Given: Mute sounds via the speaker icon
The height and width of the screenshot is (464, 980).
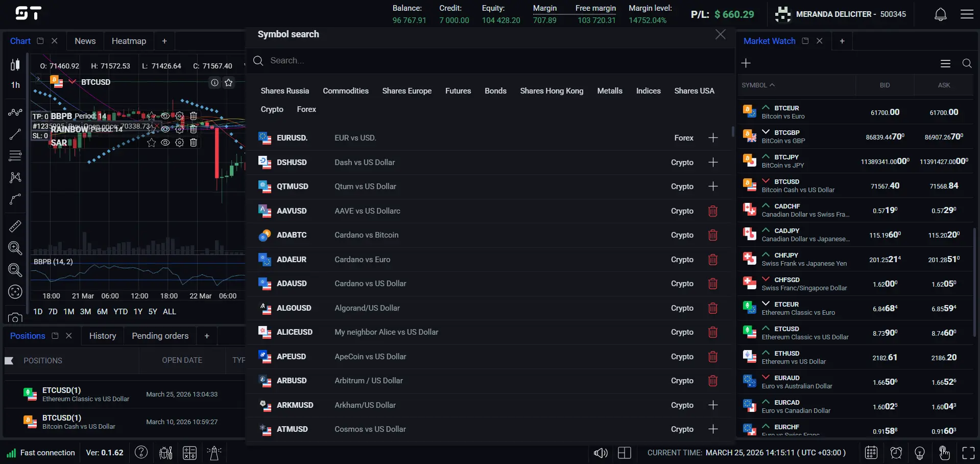Looking at the screenshot, I should point(600,453).
